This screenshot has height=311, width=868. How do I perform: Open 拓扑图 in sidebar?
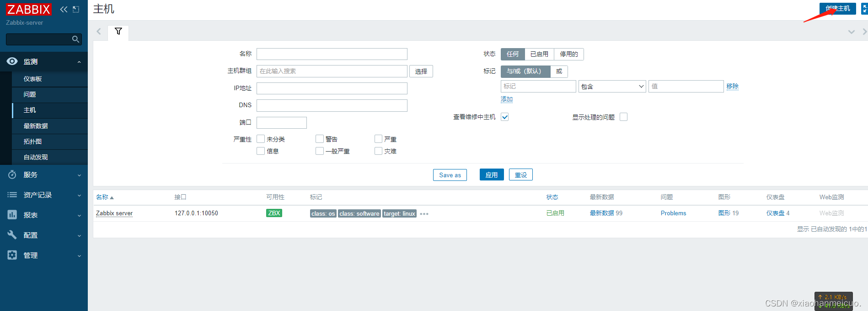coord(50,142)
